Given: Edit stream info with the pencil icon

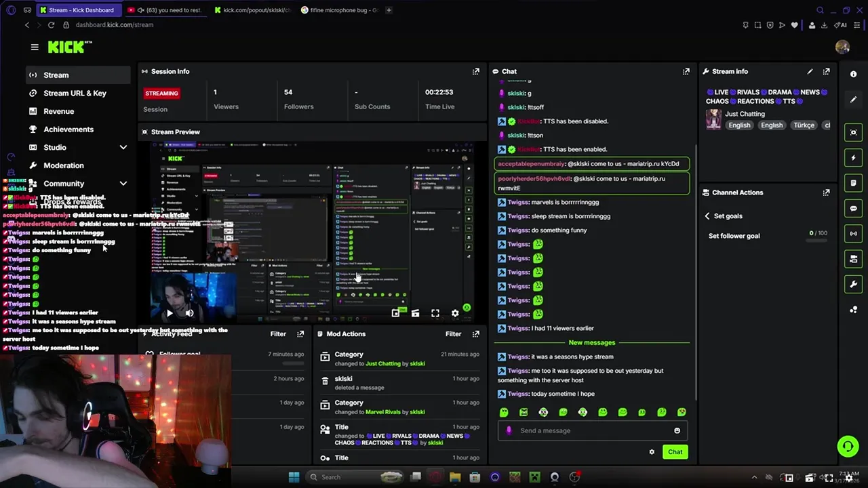Looking at the screenshot, I should tap(810, 71).
